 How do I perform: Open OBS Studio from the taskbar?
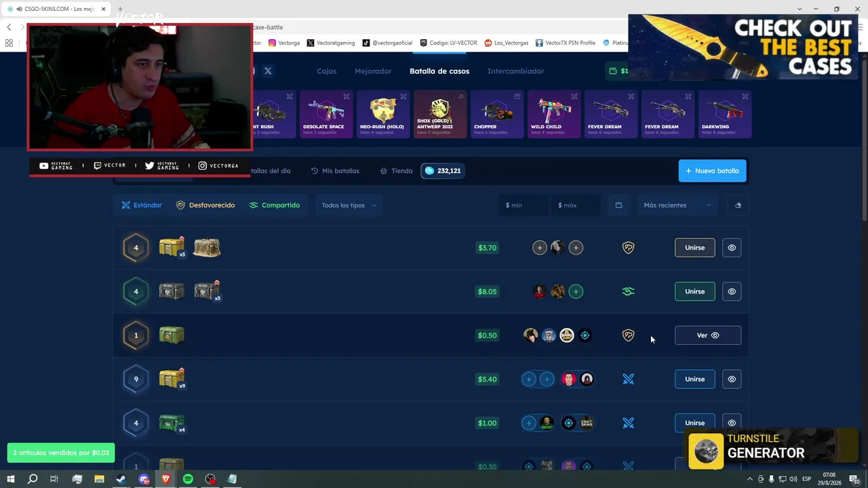click(210, 479)
